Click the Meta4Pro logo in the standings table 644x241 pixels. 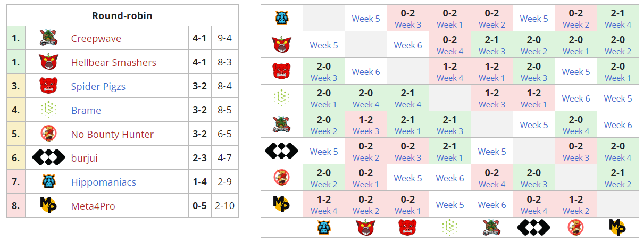(48, 206)
